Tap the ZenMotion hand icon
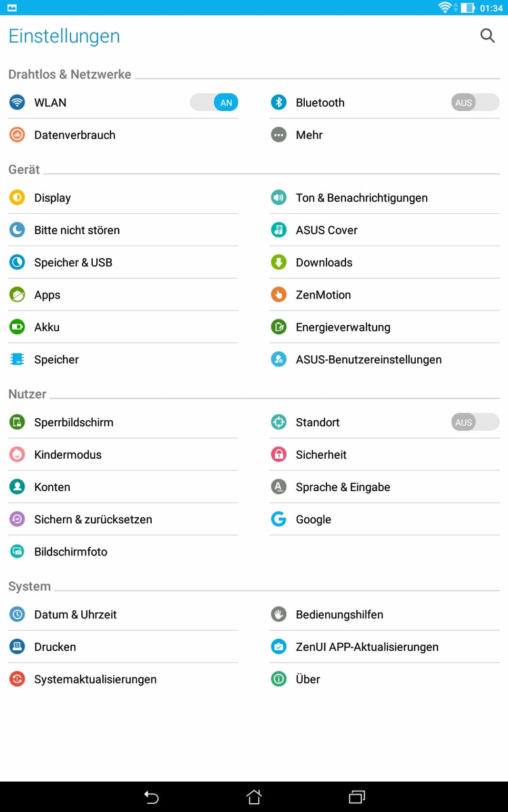The width and height of the screenshot is (508, 812). coord(278,295)
